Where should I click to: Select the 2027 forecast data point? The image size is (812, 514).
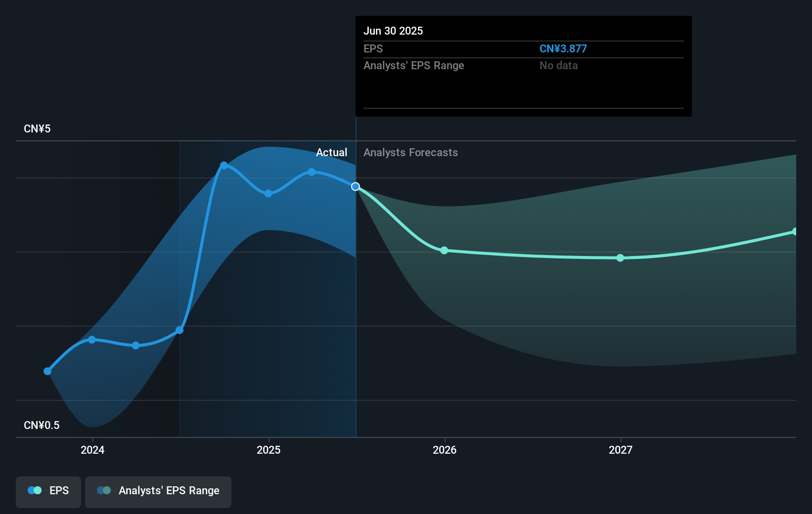pos(620,258)
